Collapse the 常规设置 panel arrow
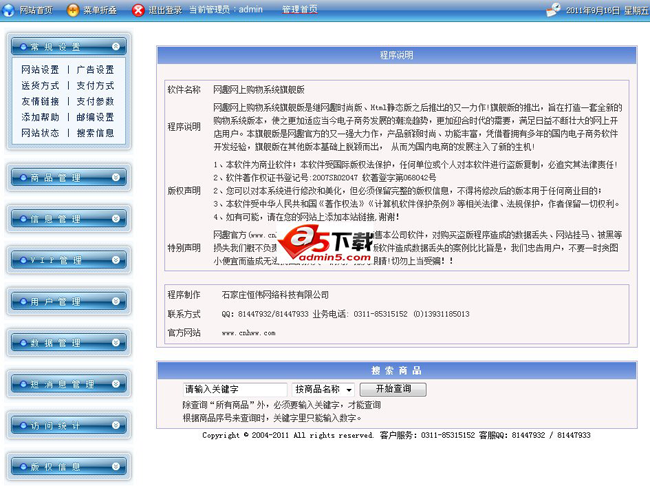The image size is (650, 486). click(x=116, y=46)
